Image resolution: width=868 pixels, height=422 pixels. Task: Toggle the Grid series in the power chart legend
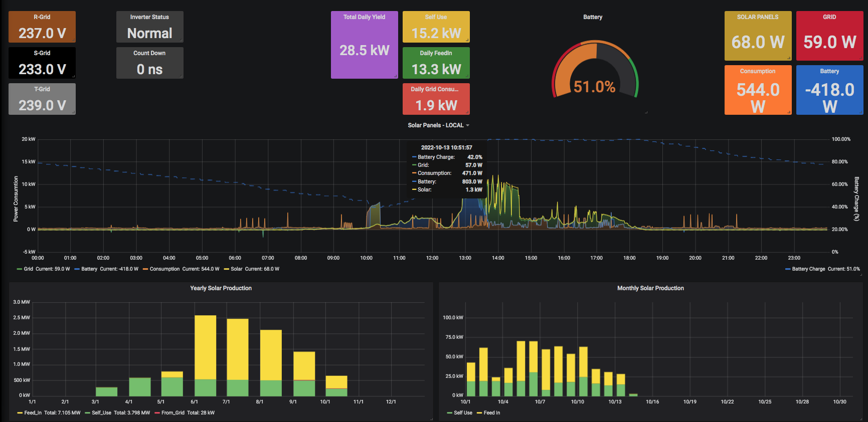pyautogui.click(x=28, y=269)
